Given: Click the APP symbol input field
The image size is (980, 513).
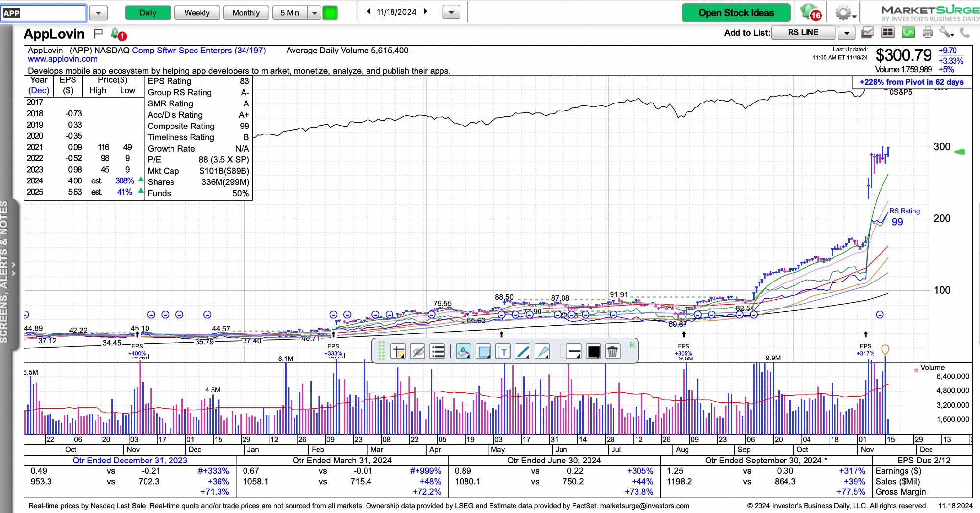Looking at the screenshot, I should [44, 13].
